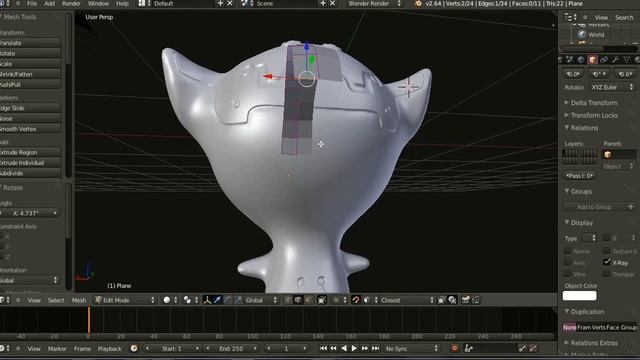
Task: Switch to vertex select mode
Action: [x=288, y=300]
